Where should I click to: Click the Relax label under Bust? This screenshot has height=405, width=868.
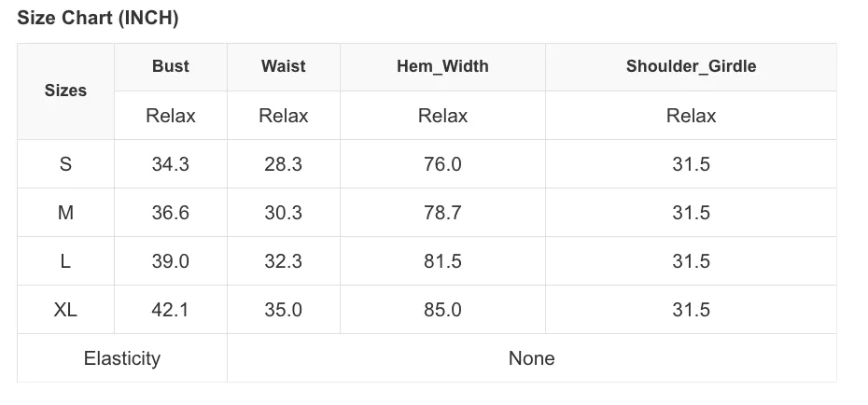click(171, 116)
